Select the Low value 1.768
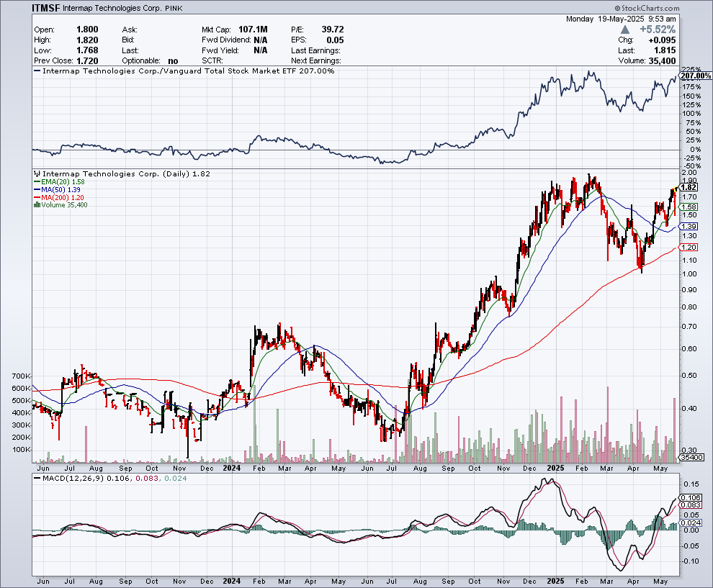This screenshot has width=713, height=588. pos(87,50)
